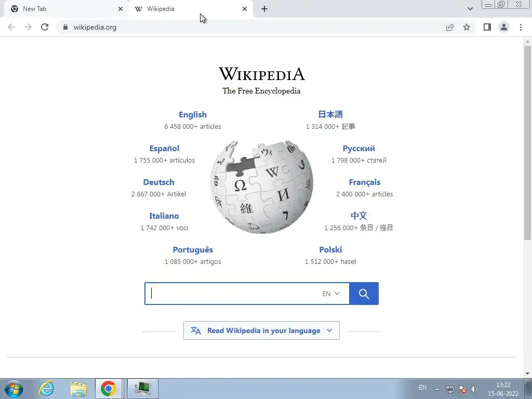Click the wikipedia.org address bar
The height and width of the screenshot is (399, 532).
pos(251,27)
